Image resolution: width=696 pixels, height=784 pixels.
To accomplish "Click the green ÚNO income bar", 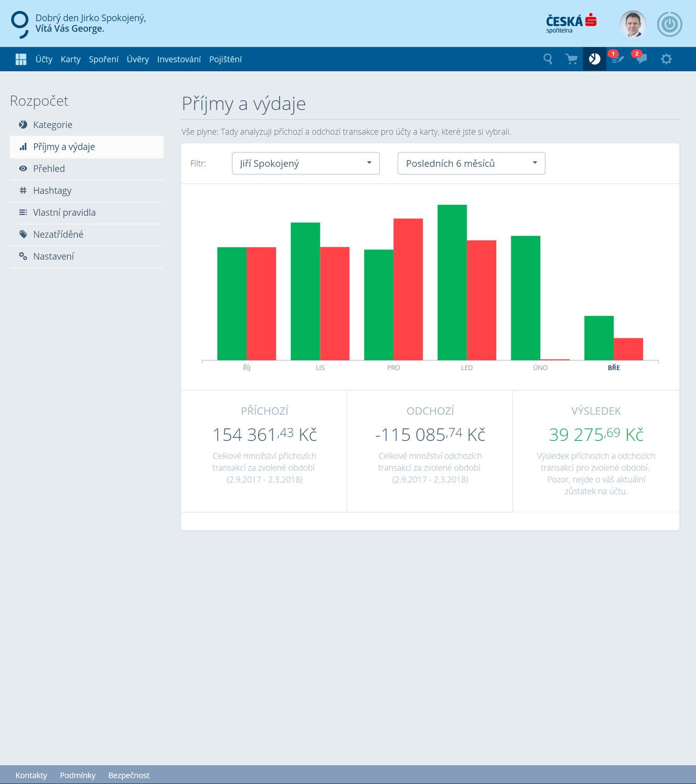I will 526,298.
